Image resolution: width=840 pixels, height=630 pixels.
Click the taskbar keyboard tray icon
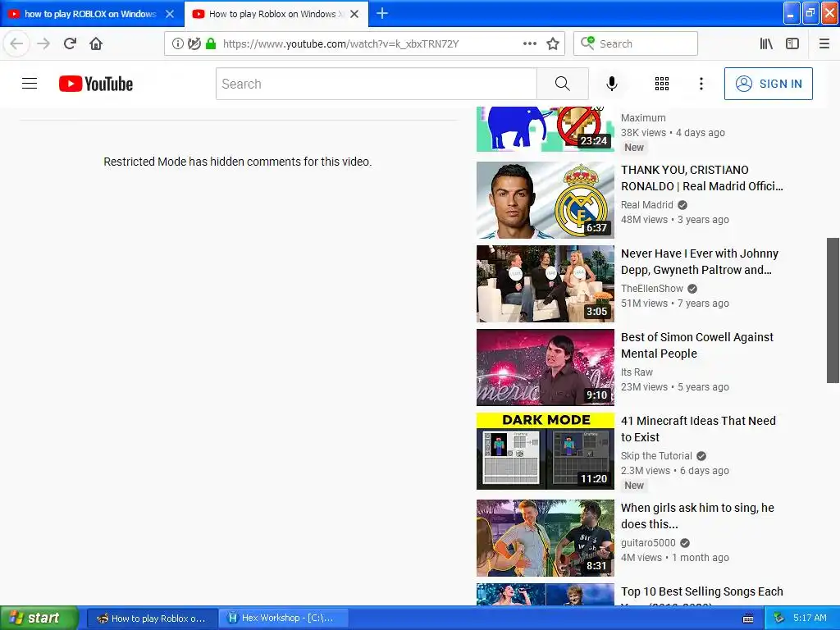(x=748, y=619)
